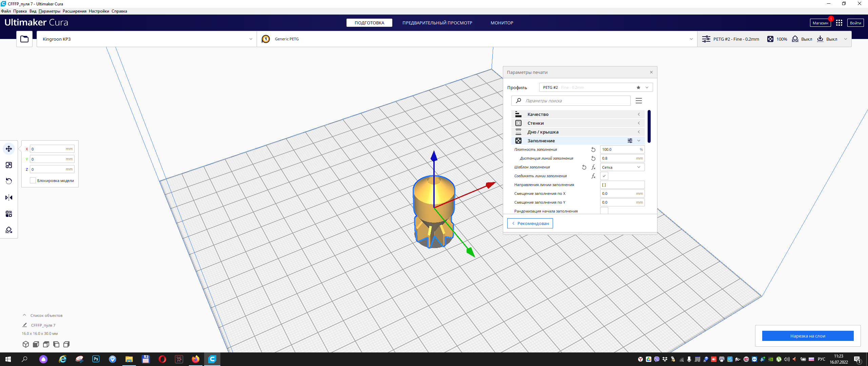Click the Рекомендован button
This screenshot has width=868, height=366.
(x=530, y=223)
